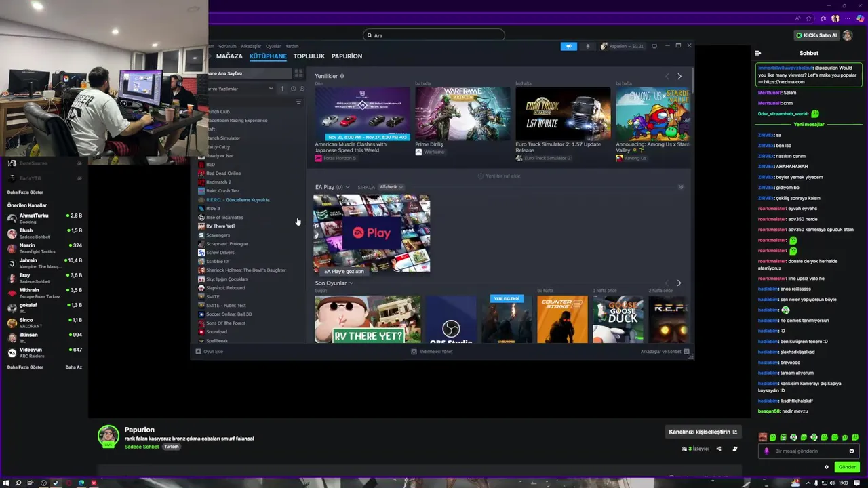The image size is (868, 488).
Task: Click Yeni bir raf ekle
Action: click(498, 176)
